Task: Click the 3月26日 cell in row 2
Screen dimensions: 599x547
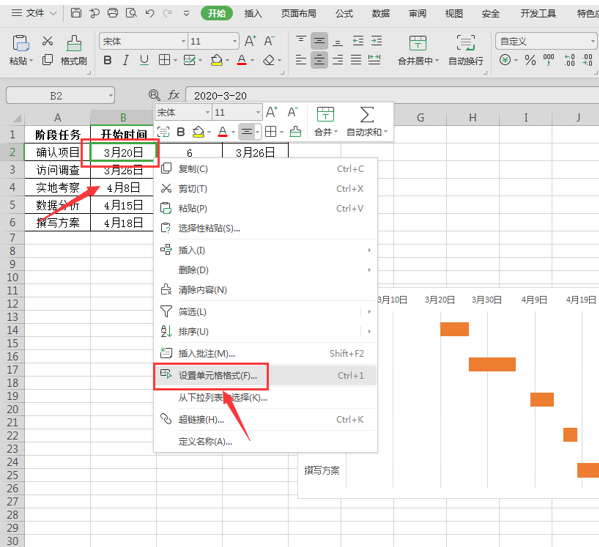Action: pos(255,152)
